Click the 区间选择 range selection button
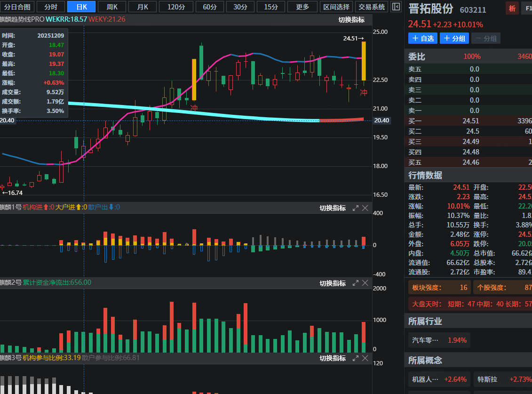The image size is (532, 394). point(337,7)
